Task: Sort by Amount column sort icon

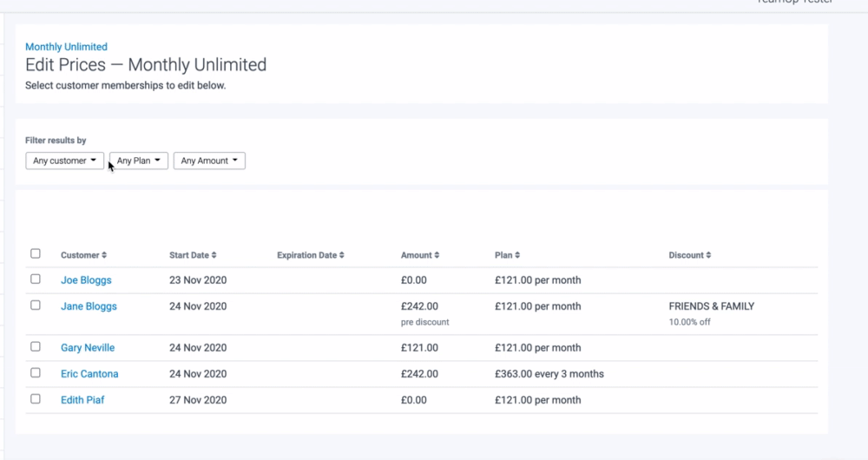Action: pyautogui.click(x=436, y=255)
